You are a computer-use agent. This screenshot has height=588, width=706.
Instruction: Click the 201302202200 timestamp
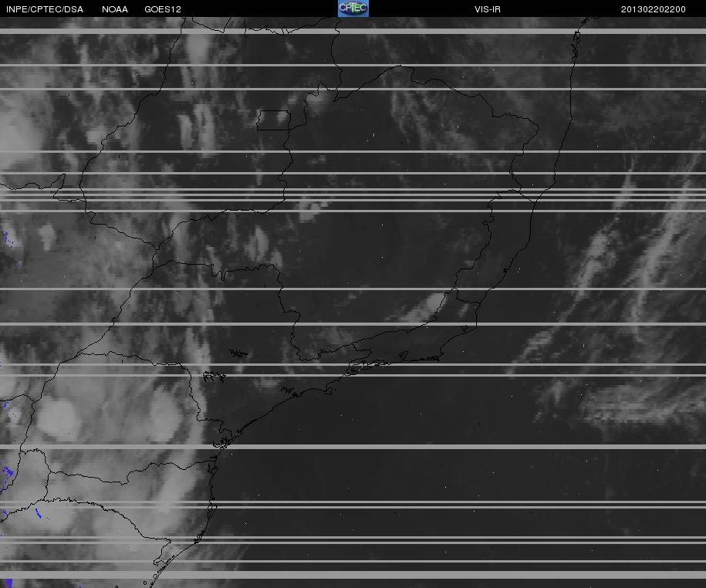coord(654,9)
